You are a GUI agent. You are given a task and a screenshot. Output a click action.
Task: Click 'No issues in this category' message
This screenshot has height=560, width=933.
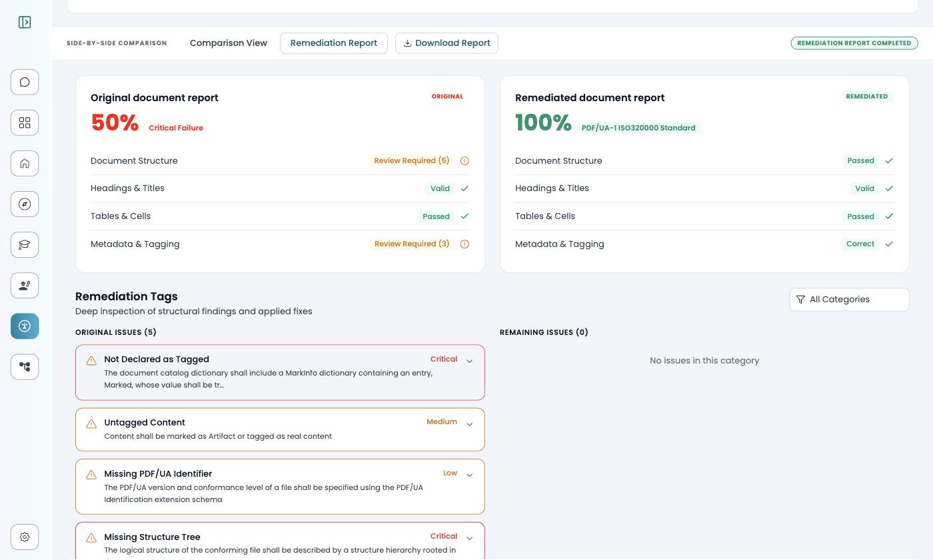click(704, 360)
